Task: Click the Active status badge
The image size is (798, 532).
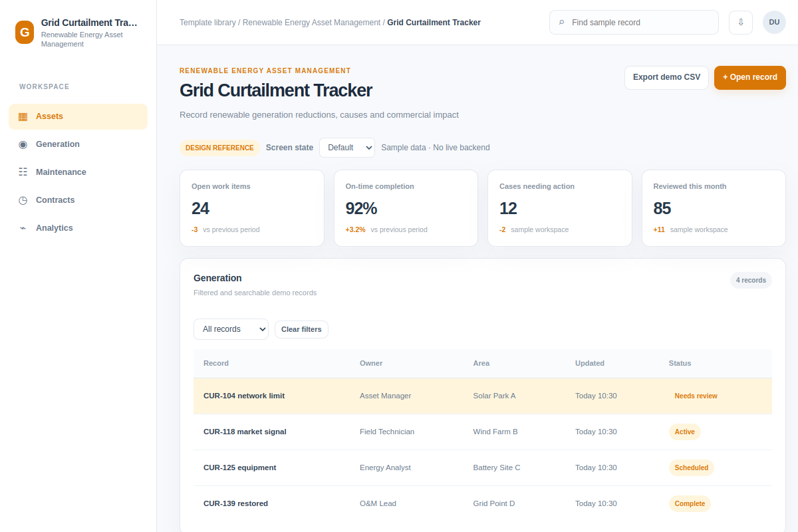Action: coord(684,432)
